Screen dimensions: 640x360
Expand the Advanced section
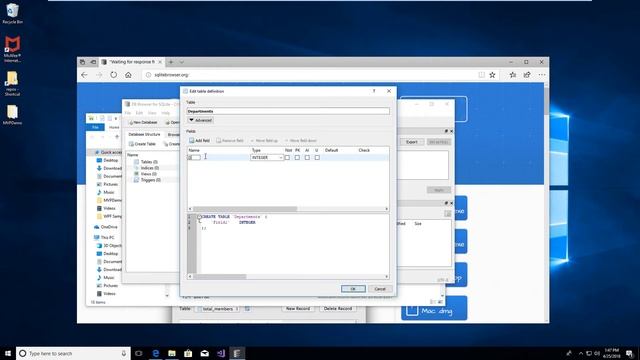pyautogui.click(x=200, y=120)
